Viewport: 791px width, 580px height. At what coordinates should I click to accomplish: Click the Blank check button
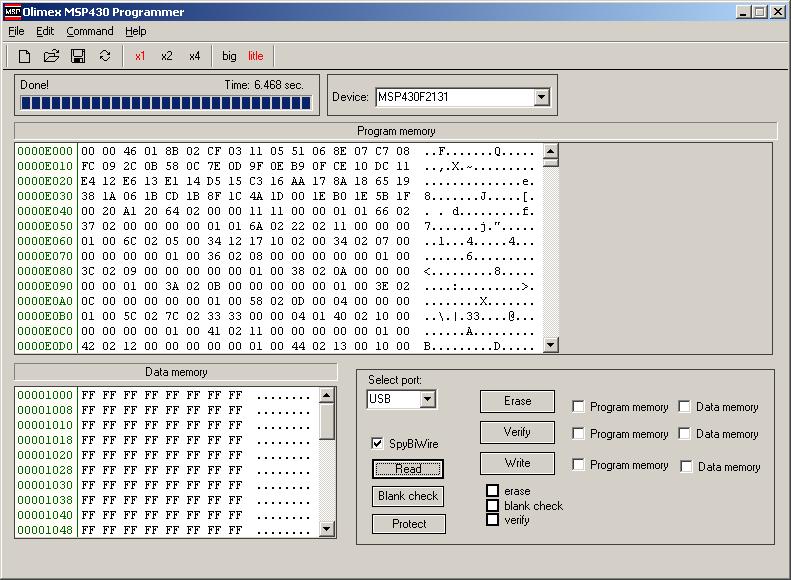(x=408, y=496)
